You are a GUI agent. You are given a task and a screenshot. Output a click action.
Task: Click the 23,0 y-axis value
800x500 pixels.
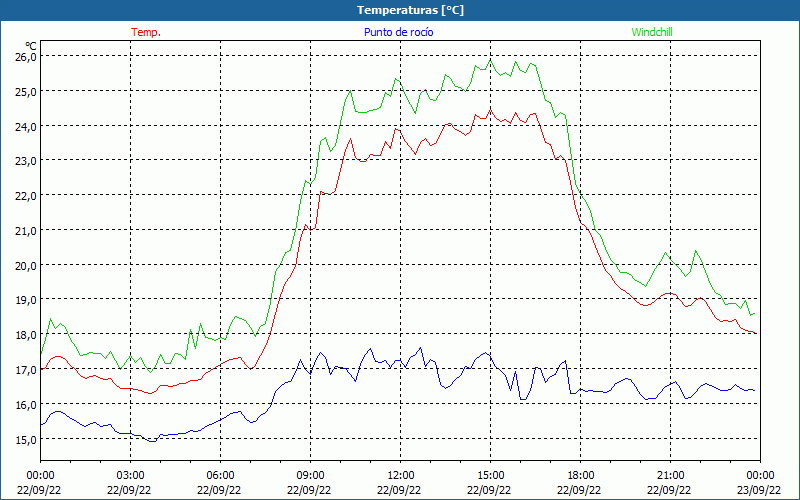point(26,161)
